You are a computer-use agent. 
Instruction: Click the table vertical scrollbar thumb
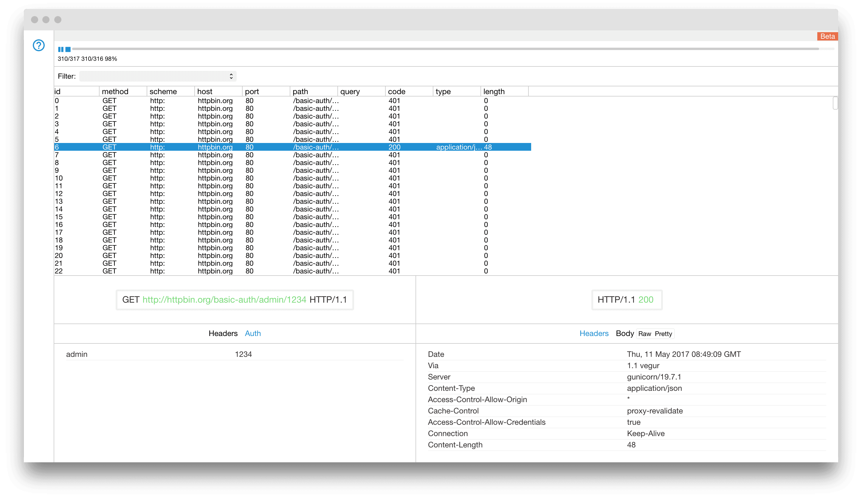[x=835, y=103]
